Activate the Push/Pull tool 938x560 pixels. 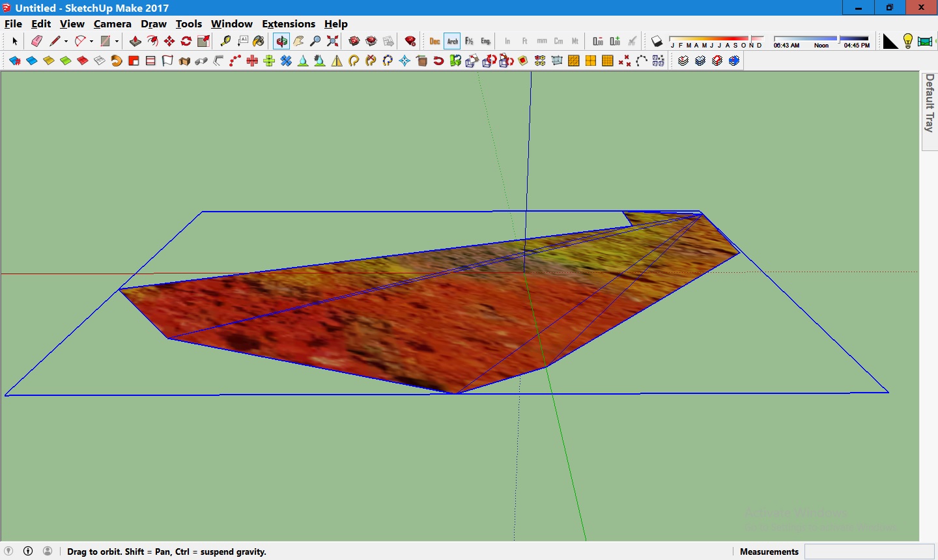point(135,41)
